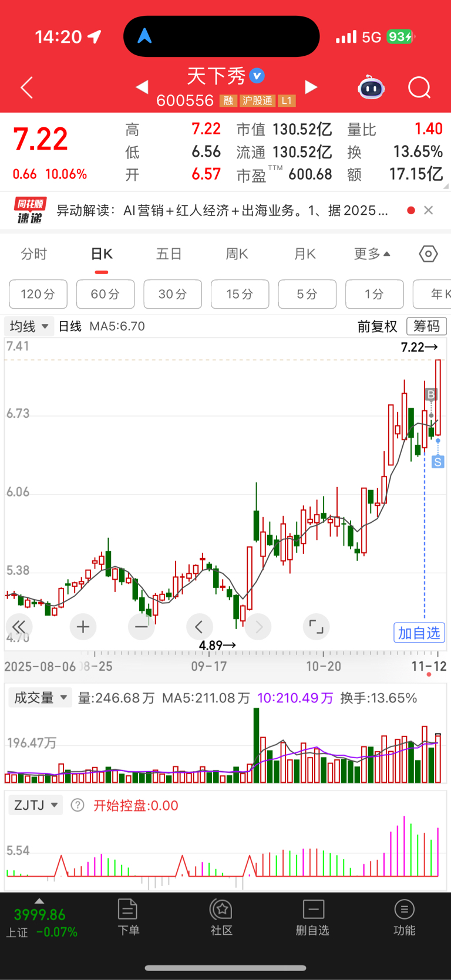Viewport: 451px width, 980px height.
Task: Expand index bar with small up triangle
Action: coord(39,901)
